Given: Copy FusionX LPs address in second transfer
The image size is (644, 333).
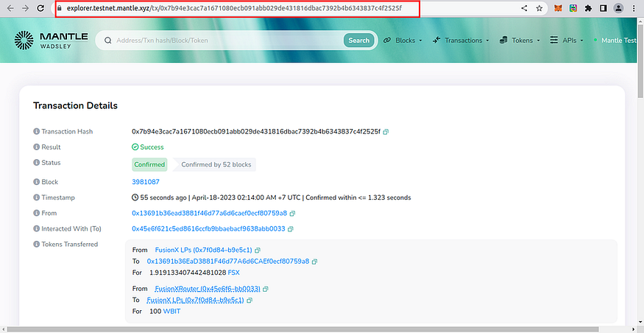Looking at the screenshot, I should [x=250, y=301].
